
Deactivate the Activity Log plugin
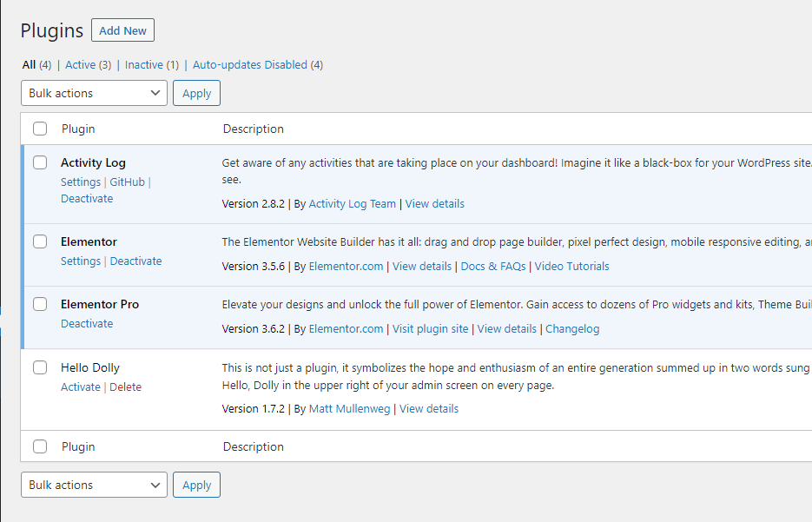[x=87, y=199]
